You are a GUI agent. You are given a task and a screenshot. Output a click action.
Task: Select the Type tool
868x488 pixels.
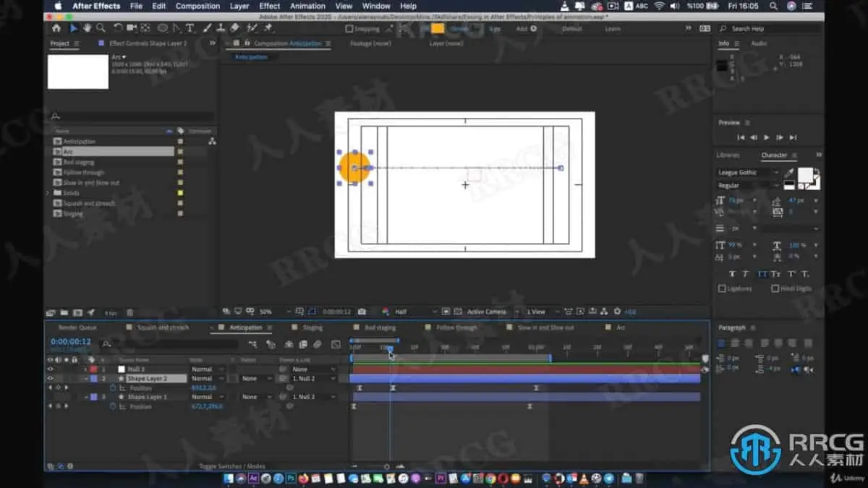tap(190, 28)
